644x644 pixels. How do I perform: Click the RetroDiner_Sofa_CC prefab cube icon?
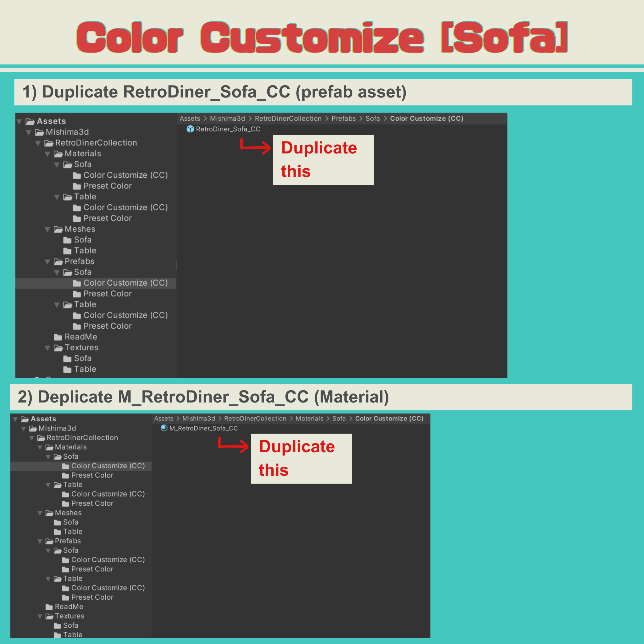190,129
